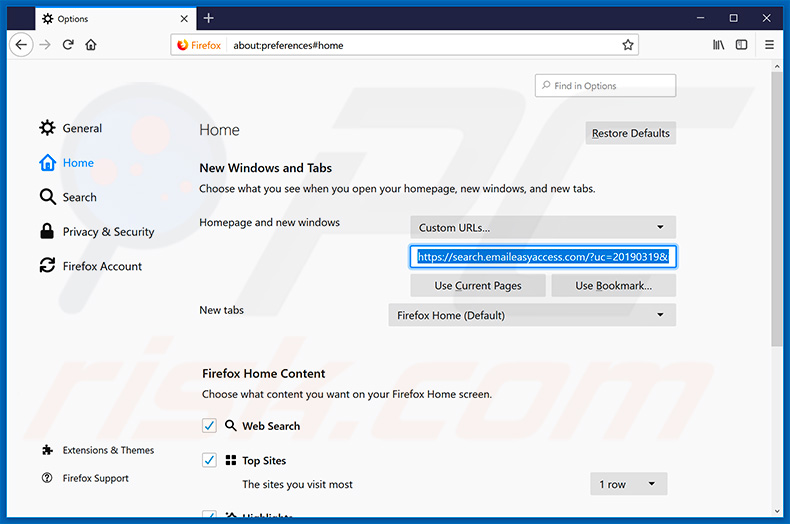
Task: Open the Library icon in toolbar
Action: [x=718, y=45]
